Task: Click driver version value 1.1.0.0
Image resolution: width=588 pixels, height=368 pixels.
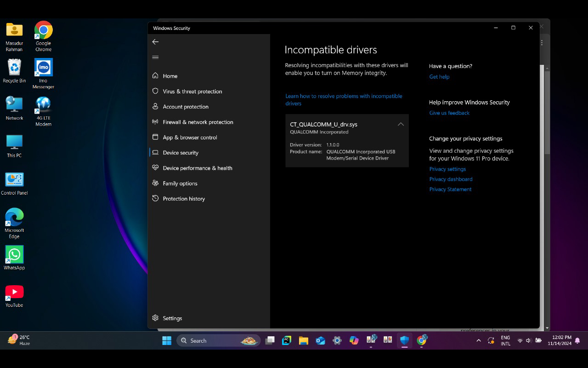Action: pyautogui.click(x=333, y=145)
